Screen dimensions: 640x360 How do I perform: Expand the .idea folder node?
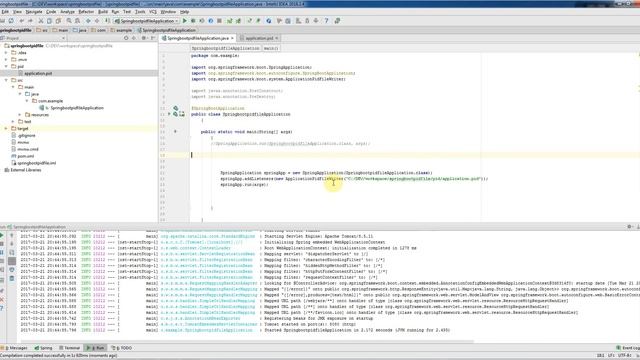coord(6,53)
